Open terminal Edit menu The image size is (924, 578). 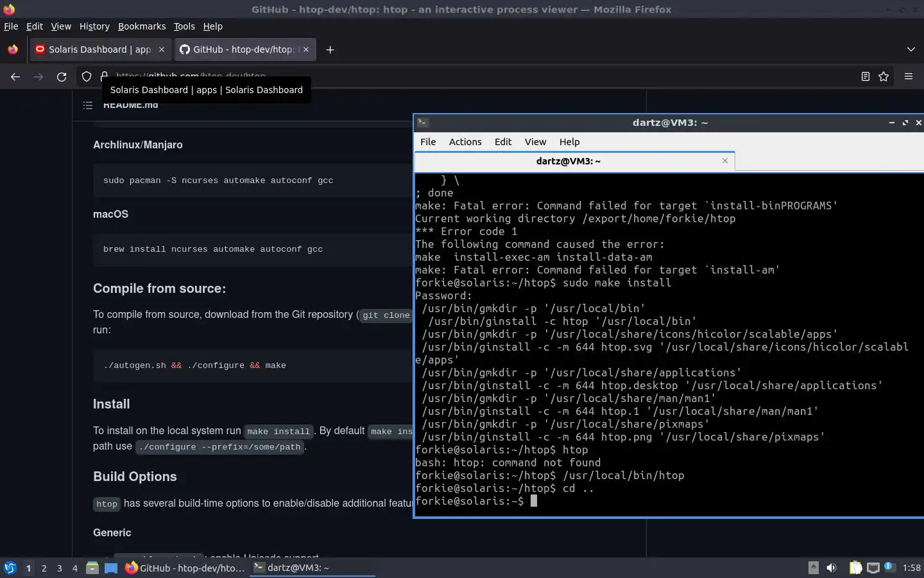pos(503,142)
